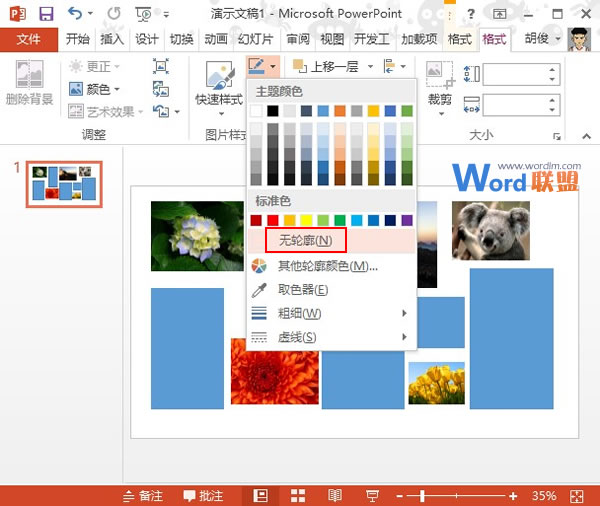Viewport: 600px width, 506px height.
Task: Expand the 艺术效果 artistic effects dropdown
Action: pyautogui.click(x=140, y=112)
